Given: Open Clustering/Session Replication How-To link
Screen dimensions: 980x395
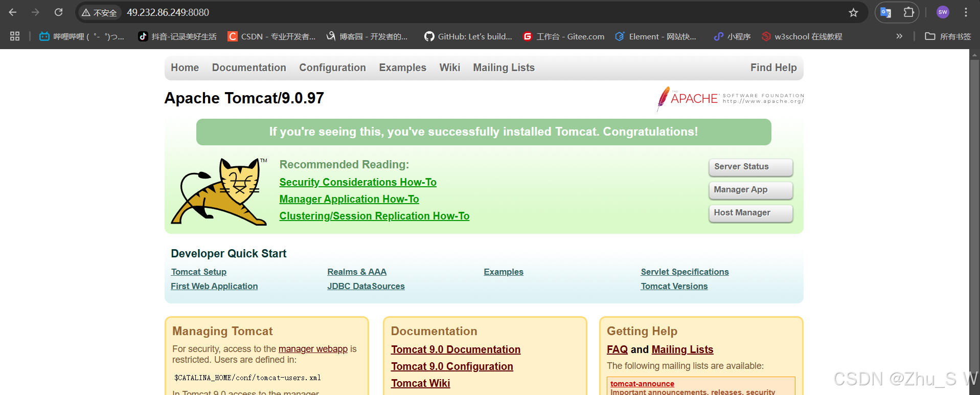Looking at the screenshot, I should pyautogui.click(x=374, y=216).
